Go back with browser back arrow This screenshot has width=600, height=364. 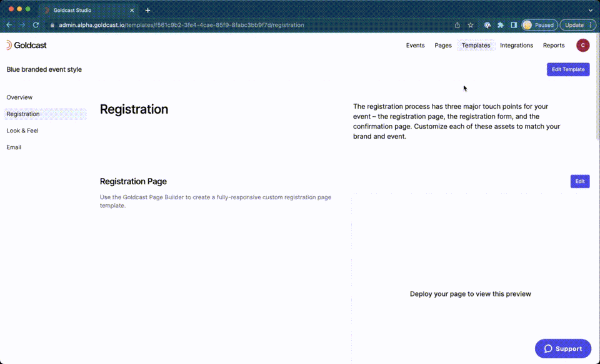coord(9,25)
